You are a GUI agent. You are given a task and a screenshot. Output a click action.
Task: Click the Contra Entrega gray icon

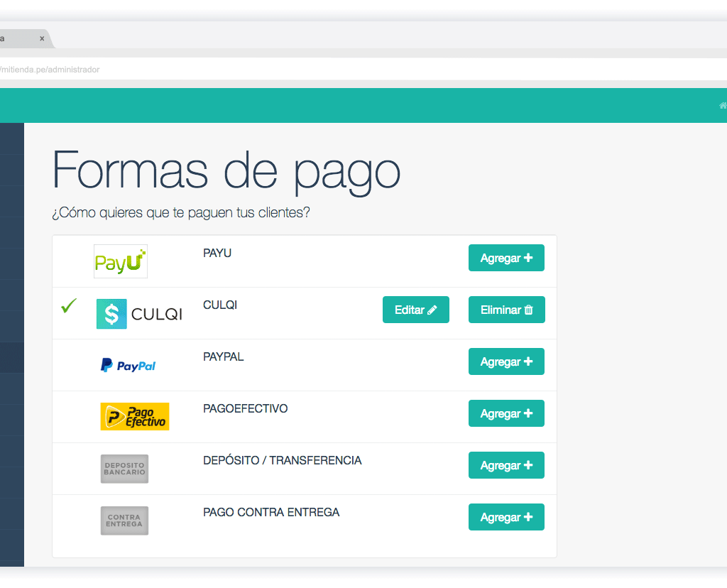(125, 521)
